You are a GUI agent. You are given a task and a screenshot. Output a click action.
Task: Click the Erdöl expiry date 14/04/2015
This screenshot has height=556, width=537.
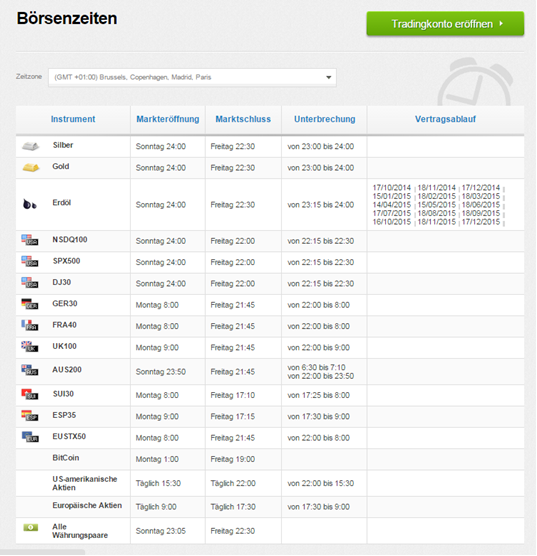(x=392, y=205)
